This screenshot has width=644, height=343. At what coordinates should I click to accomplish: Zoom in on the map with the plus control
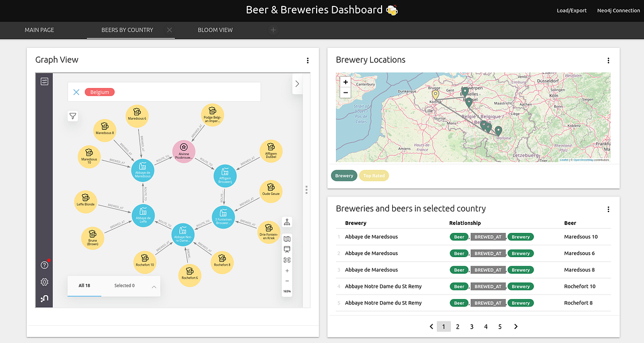coord(345,82)
